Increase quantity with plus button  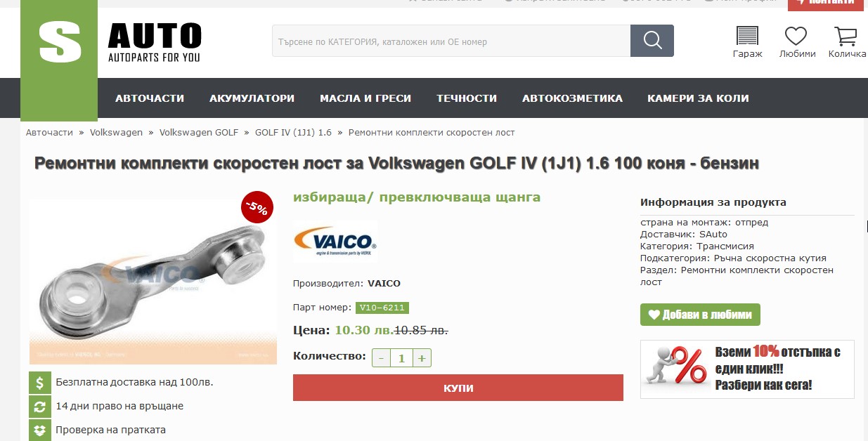(x=422, y=357)
